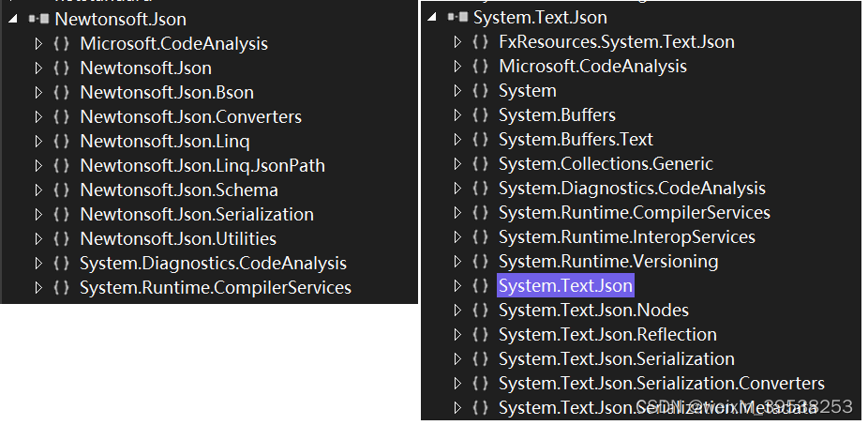Select Newtonsoft.Json.Linq namespace
868x425 pixels.
pyautogui.click(x=165, y=142)
